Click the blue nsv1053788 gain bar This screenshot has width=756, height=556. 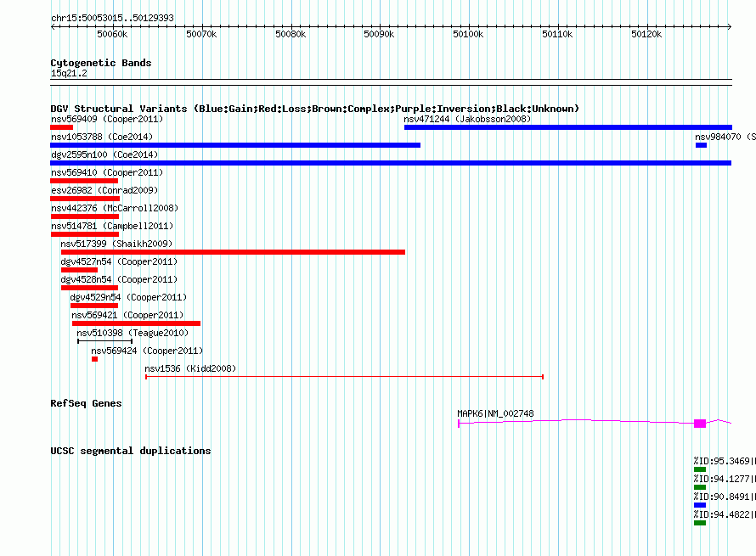[x=235, y=145]
